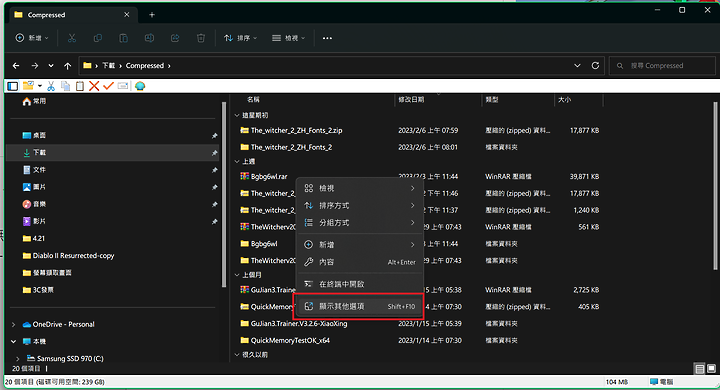This screenshot has width=720, height=390.
Task: Click the 下載 breadcrumb in the address bar
Action: [109, 66]
